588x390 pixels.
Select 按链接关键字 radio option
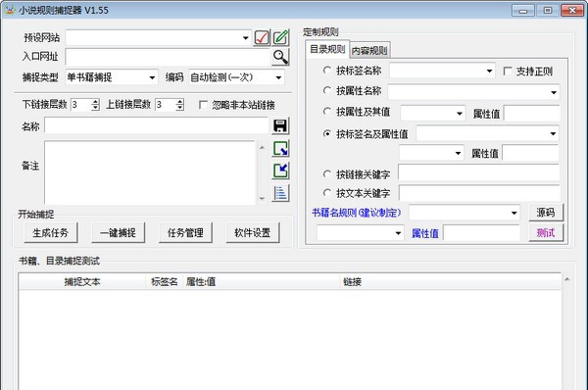coord(327,174)
